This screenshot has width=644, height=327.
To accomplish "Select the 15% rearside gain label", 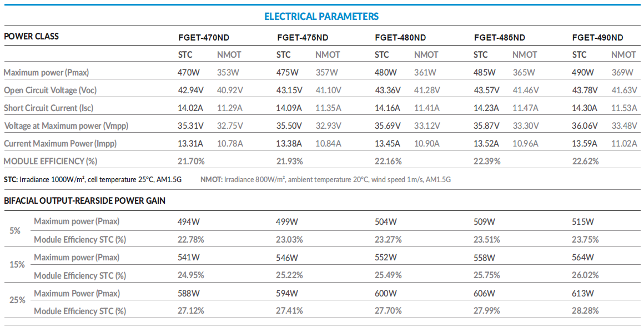I will pyautogui.click(x=17, y=264).
